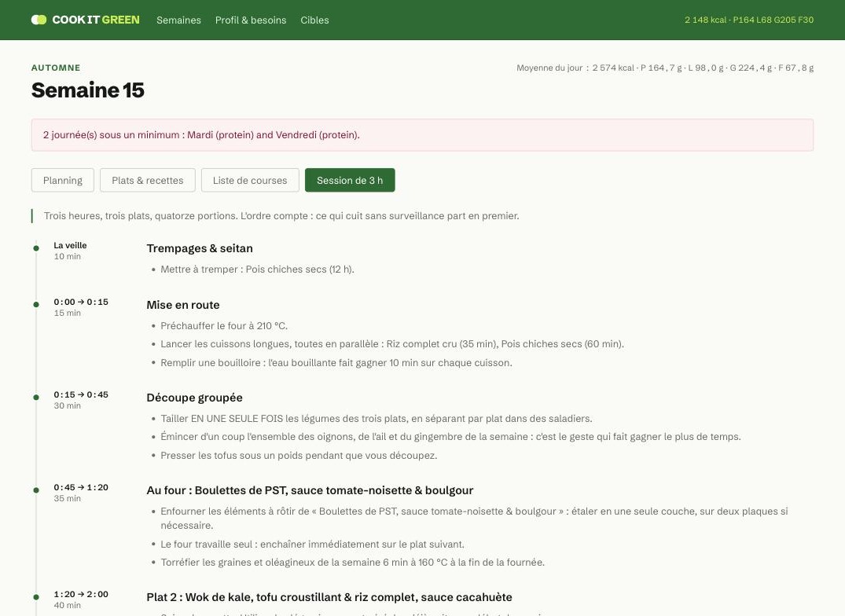
Task: Open the Plats & recettes tab
Action: click(148, 181)
